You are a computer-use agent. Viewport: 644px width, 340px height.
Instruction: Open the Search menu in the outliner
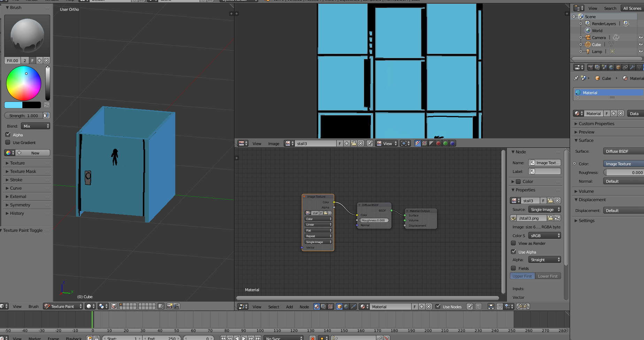610,8
